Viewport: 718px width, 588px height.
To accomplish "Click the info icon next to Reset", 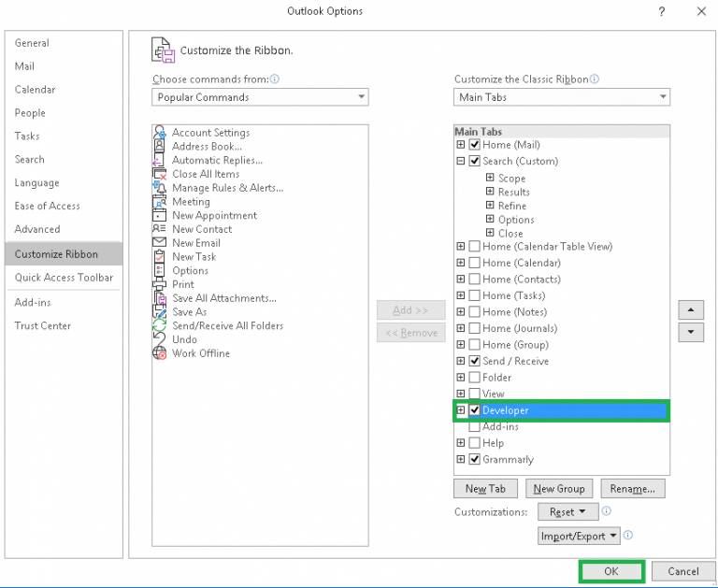I will [606, 511].
